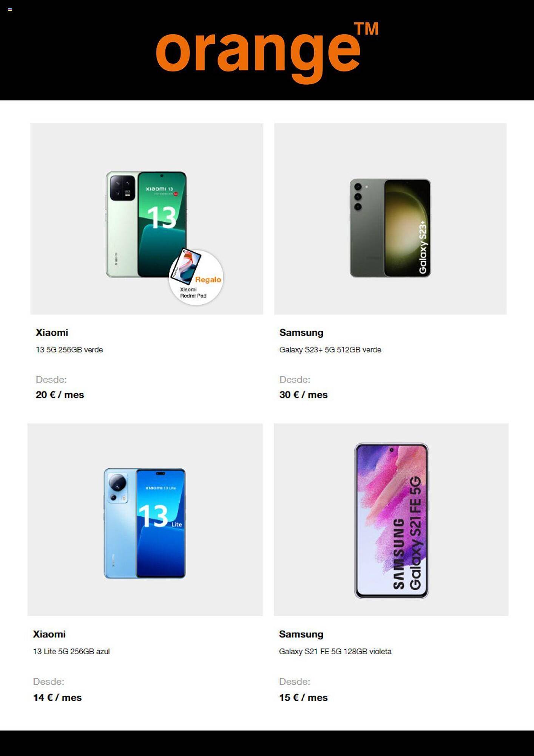Select the Galaxy S23+ 5G 512GB verde title

pos(330,350)
